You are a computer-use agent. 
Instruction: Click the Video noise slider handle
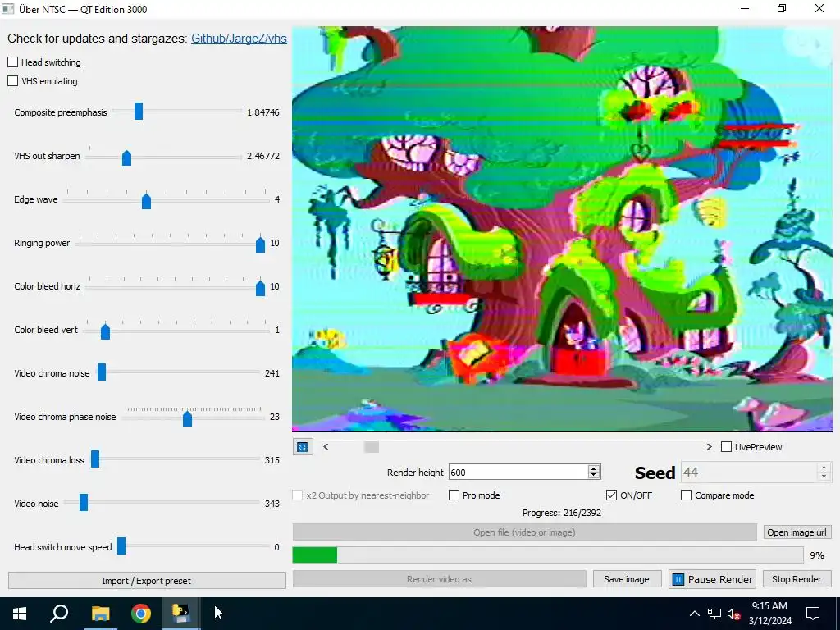(84, 503)
